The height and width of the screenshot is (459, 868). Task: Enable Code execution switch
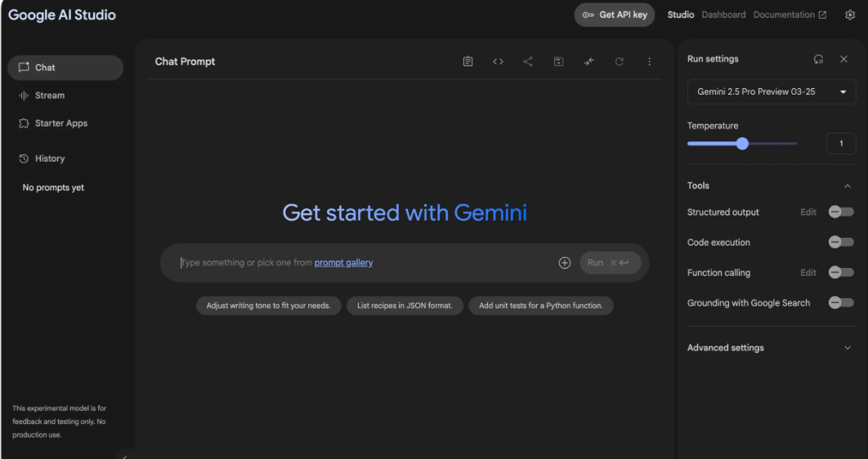841,243
